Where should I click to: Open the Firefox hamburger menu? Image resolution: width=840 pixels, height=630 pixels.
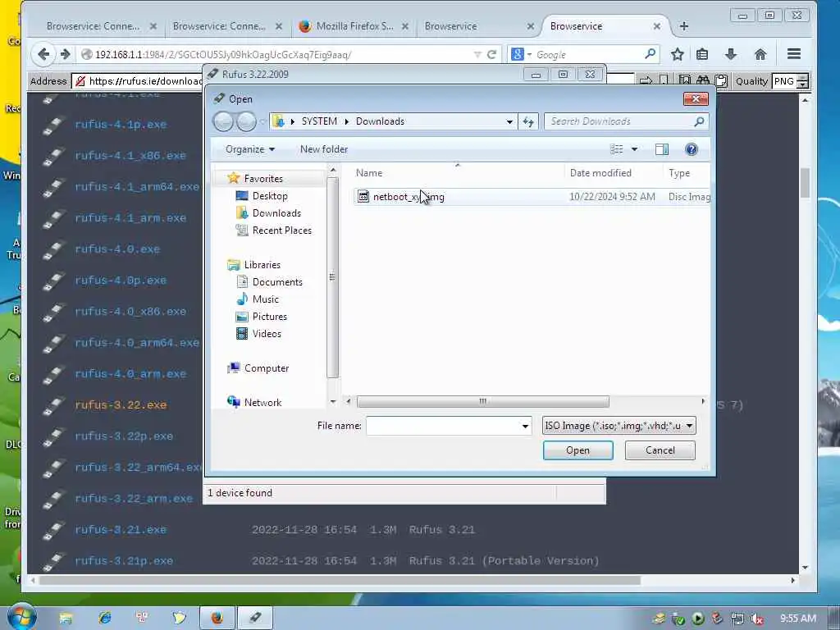(794, 54)
